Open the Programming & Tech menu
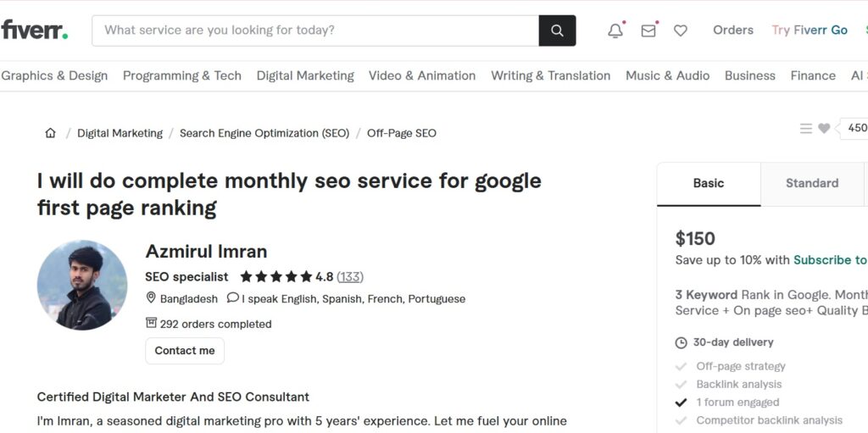 (x=182, y=75)
